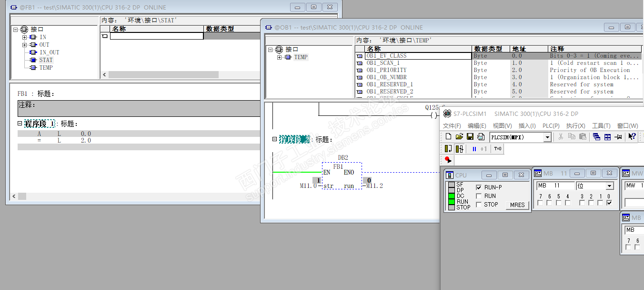Save the PLCSIM simulation with floppy icon
644x290 pixels.
pyautogui.click(x=470, y=137)
